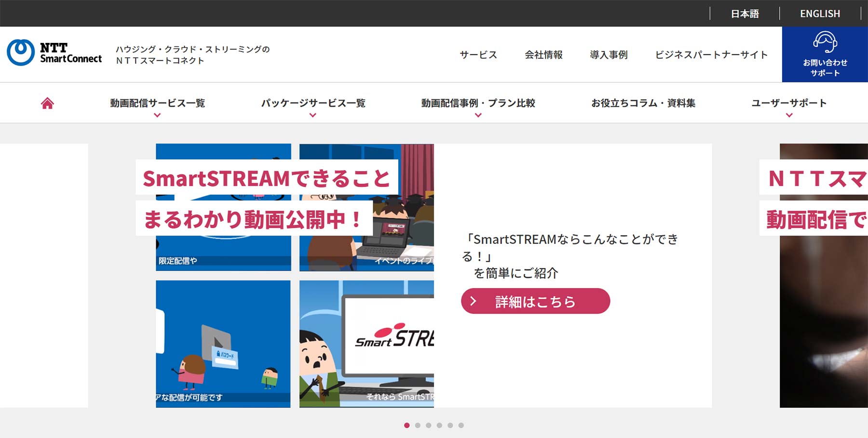Click tagline ハウジング・クラウド・ストリーミングの
Screen dimensions: 868x438
[192, 49]
